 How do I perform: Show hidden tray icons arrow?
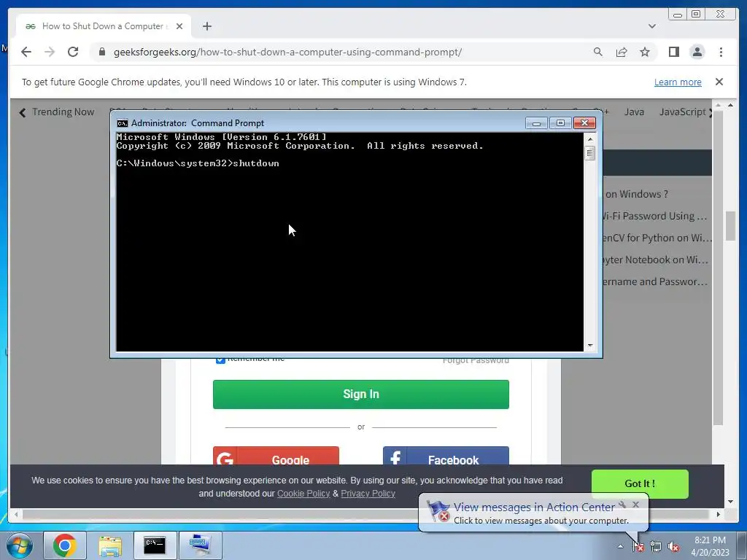click(x=620, y=546)
